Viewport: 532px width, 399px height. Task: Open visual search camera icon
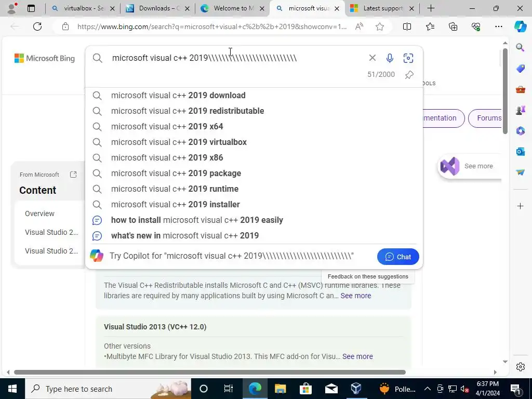point(408,58)
